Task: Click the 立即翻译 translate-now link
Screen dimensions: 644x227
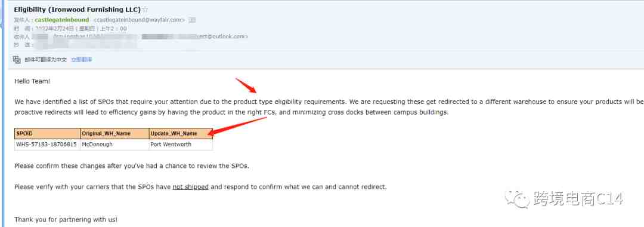Action: click(81, 60)
